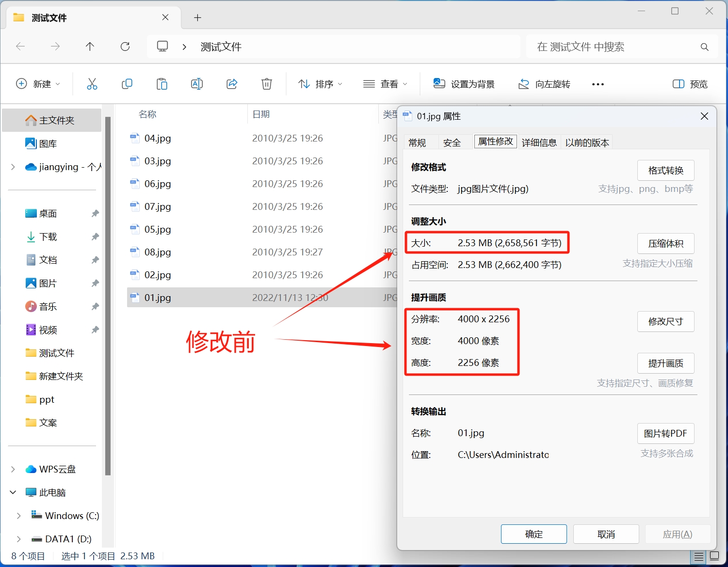The image size is (728, 567).
Task: Click the rename icon on the toolbar
Action: pyautogui.click(x=197, y=83)
